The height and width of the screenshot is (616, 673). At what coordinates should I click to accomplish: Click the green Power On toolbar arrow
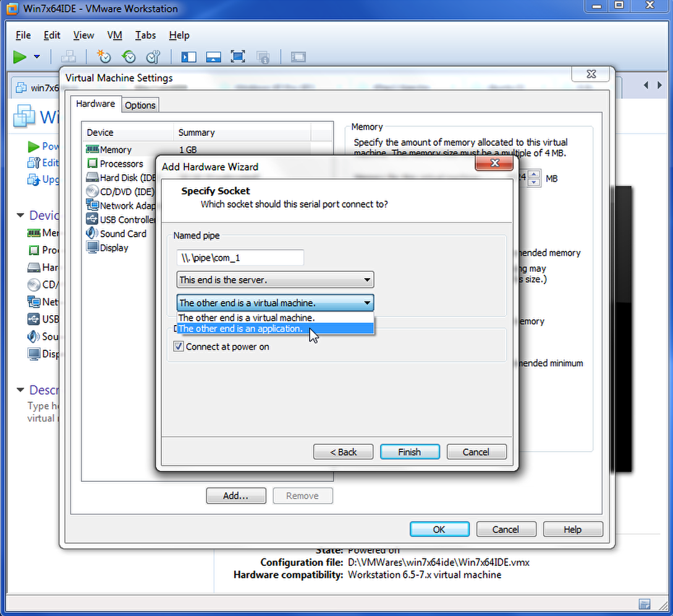coord(20,57)
